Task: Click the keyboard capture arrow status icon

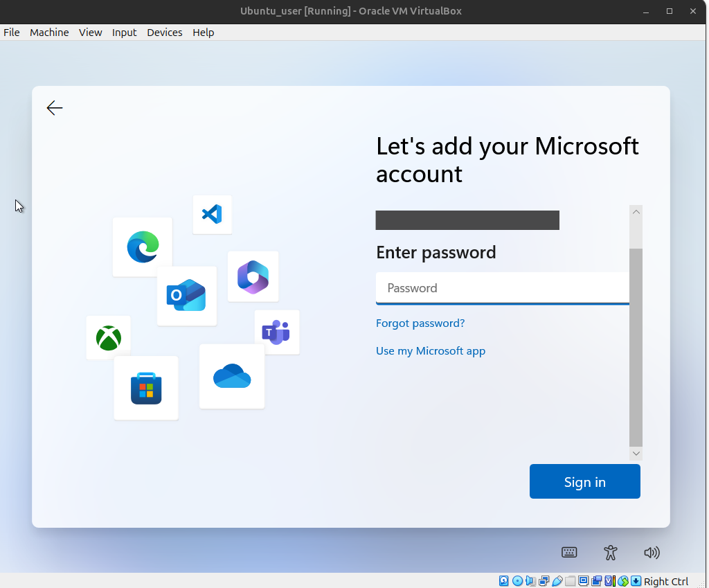Action: [636, 581]
